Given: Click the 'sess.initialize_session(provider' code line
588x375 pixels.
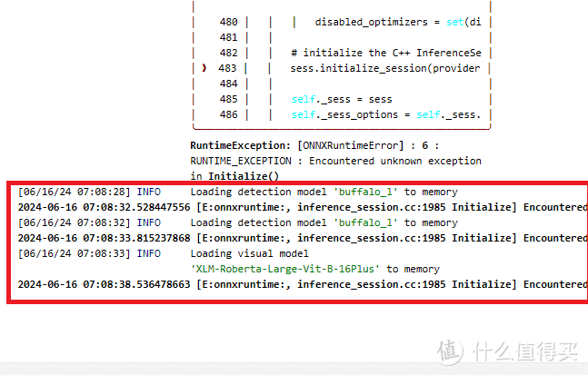Looking at the screenshot, I should click(385, 69).
